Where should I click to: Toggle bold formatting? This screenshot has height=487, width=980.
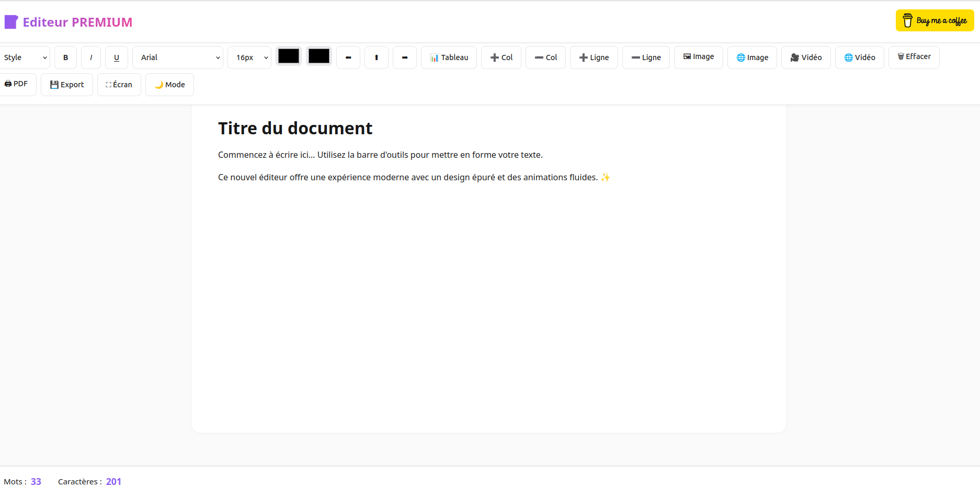pos(66,57)
